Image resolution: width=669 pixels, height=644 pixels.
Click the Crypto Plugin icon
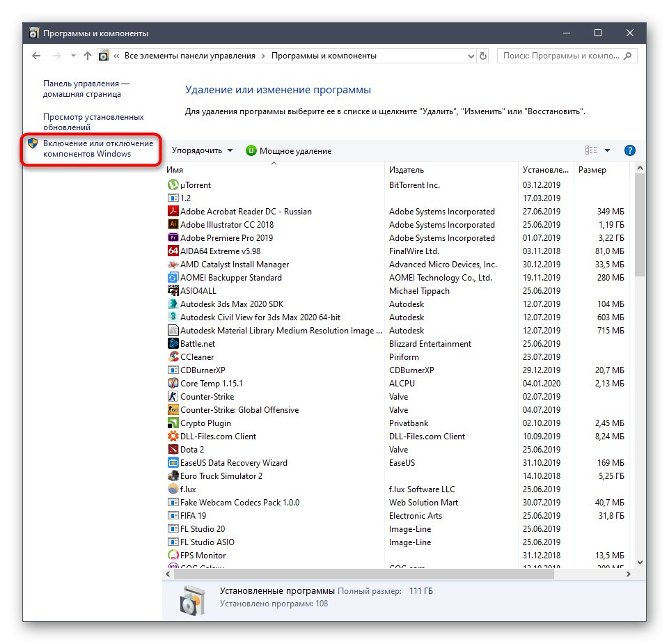(173, 423)
